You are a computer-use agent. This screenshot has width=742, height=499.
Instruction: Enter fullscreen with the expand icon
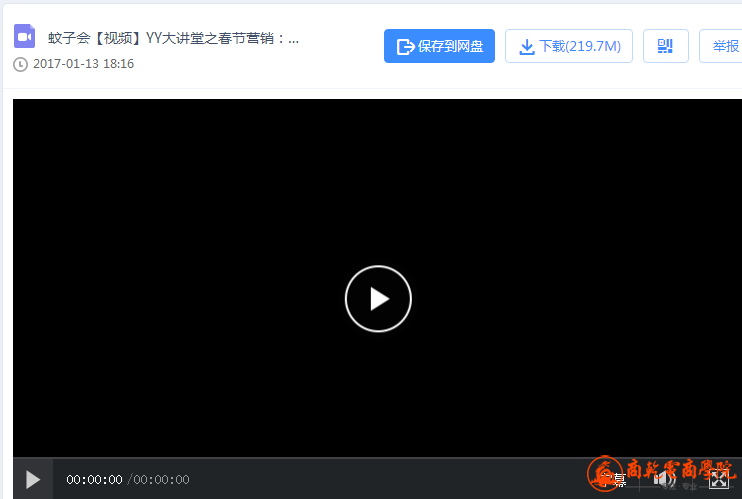pos(718,480)
